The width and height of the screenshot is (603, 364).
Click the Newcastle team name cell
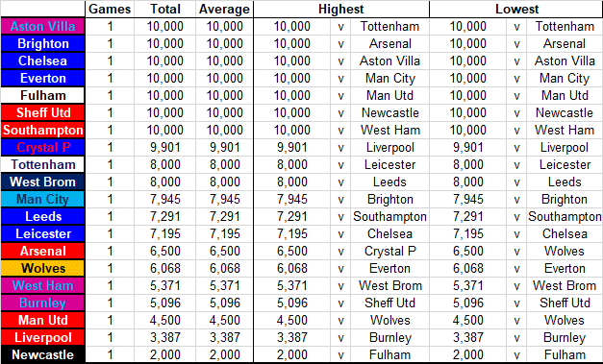pos(42,354)
